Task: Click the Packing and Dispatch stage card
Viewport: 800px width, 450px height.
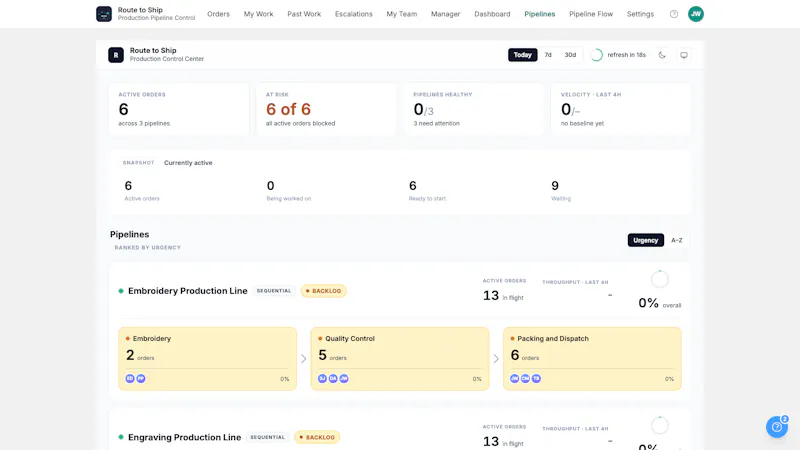Action: (x=592, y=359)
